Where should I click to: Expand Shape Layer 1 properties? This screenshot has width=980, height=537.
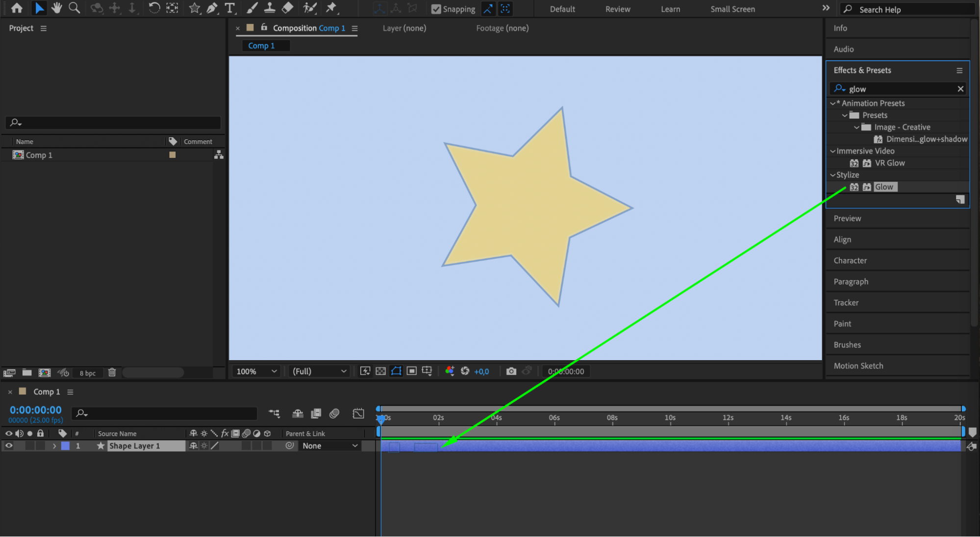[x=54, y=446]
